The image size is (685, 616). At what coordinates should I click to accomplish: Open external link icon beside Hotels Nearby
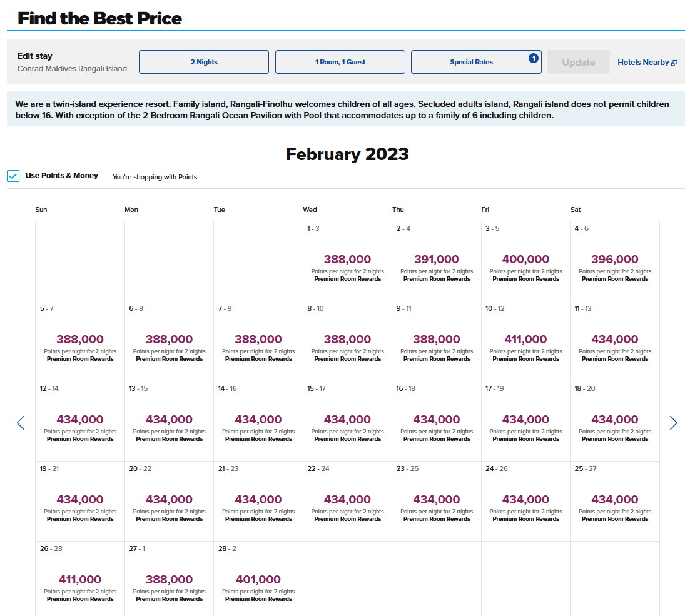(x=674, y=63)
